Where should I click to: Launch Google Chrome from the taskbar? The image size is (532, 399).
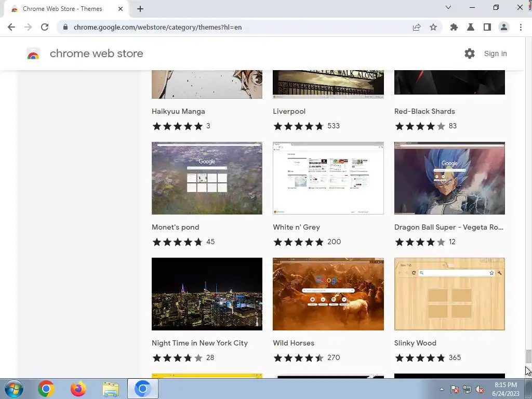(x=46, y=389)
